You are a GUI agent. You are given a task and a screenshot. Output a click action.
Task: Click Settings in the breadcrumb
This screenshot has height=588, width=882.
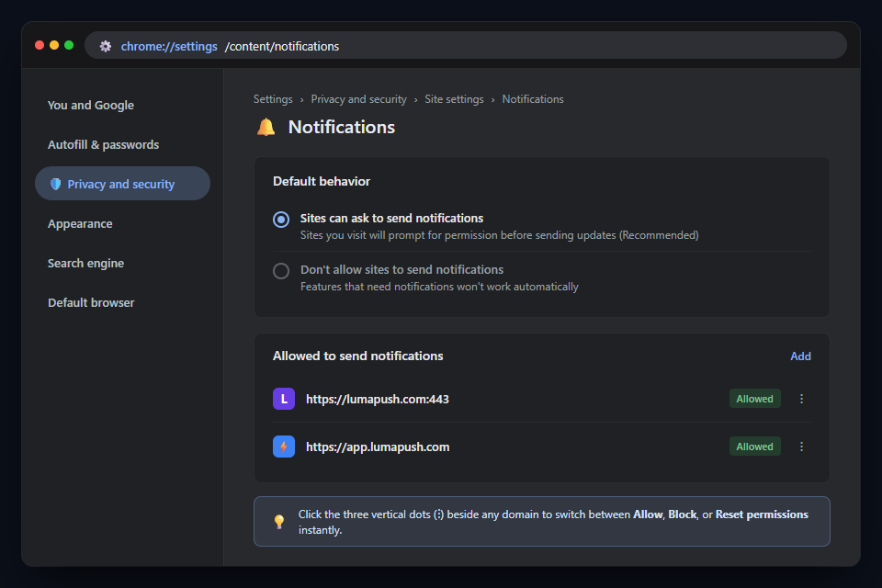click(x=273, y=99)
